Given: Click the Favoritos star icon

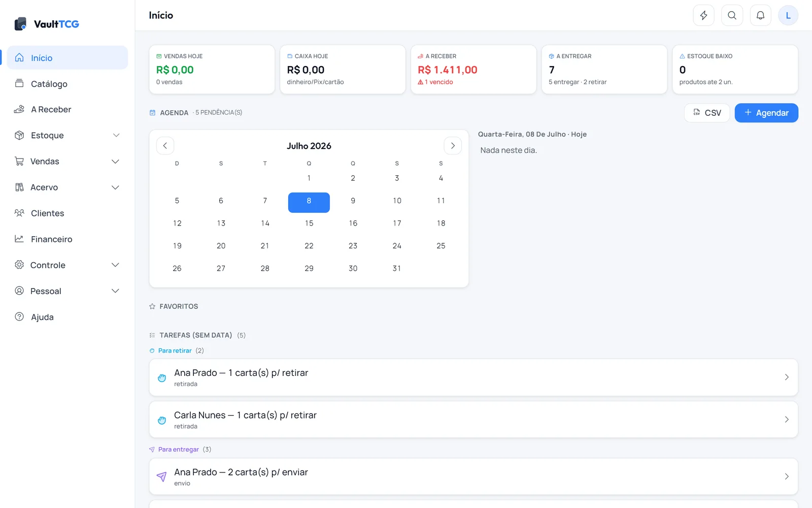Looking at the screenshot, I should click(x=152, y=306).
